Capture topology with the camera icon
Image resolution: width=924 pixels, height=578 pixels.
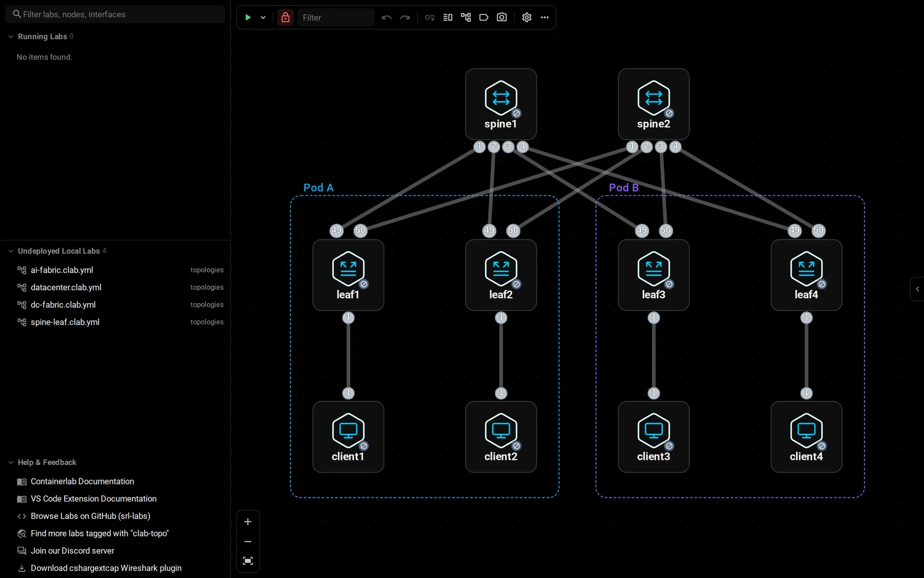[502, 17]
